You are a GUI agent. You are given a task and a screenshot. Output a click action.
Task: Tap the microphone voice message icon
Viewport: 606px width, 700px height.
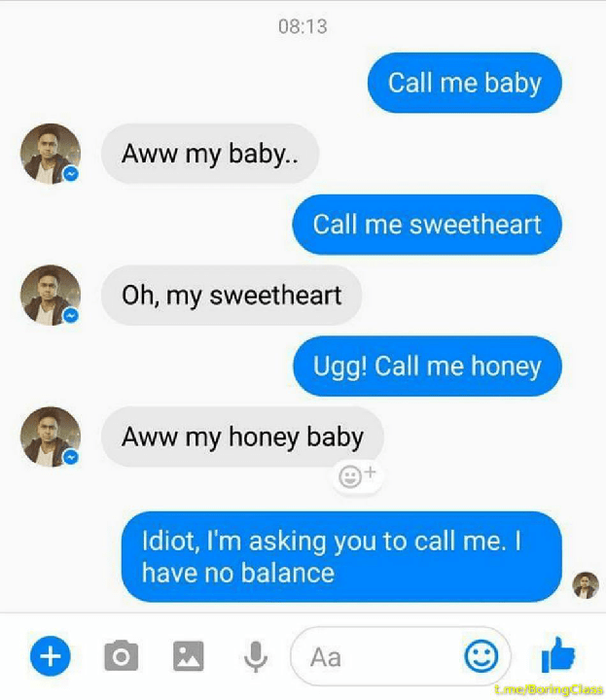[256, 656]
